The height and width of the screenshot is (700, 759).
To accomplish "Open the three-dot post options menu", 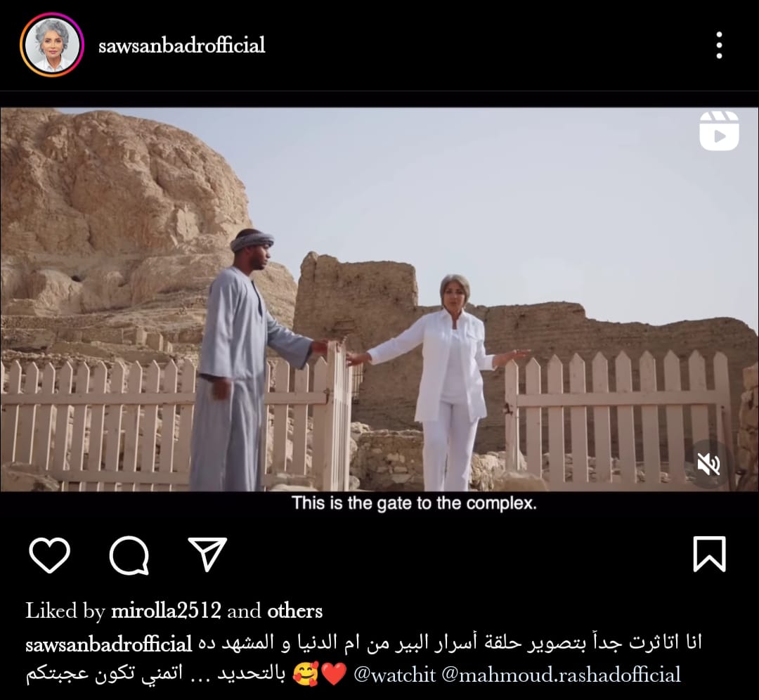I will pos(720,45).
